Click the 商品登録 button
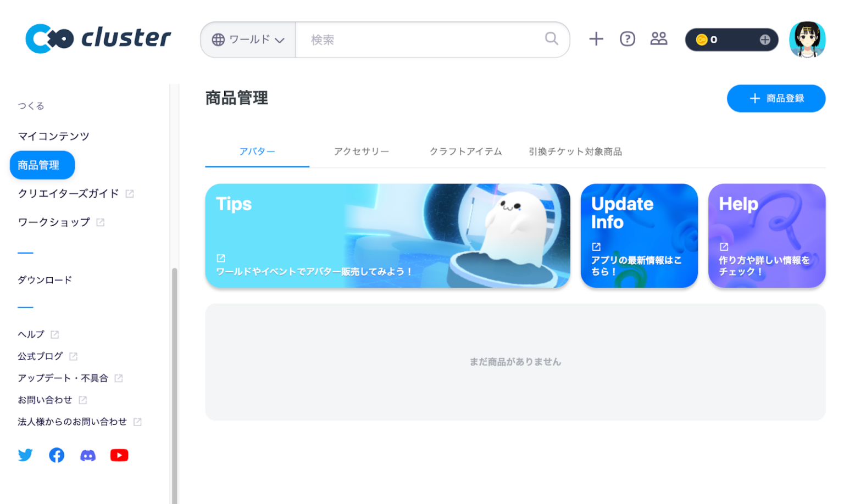Viewport: 844px width, 504px height. pyautogui.click(x=775, y=98)
